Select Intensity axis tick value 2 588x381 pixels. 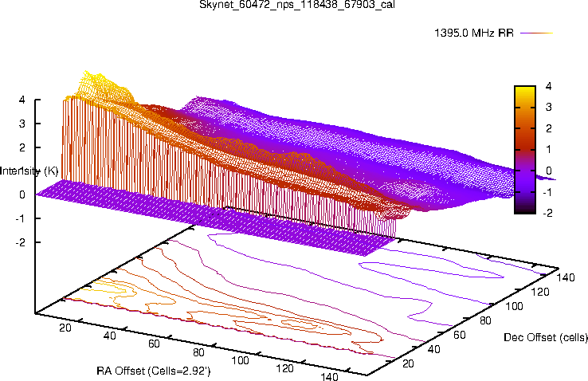22,147
